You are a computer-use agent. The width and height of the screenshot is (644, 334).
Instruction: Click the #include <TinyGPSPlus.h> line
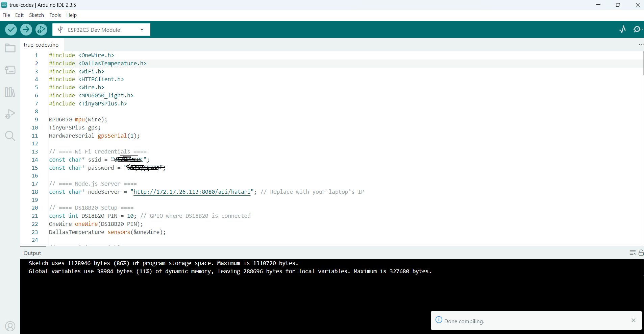(88, 103)
